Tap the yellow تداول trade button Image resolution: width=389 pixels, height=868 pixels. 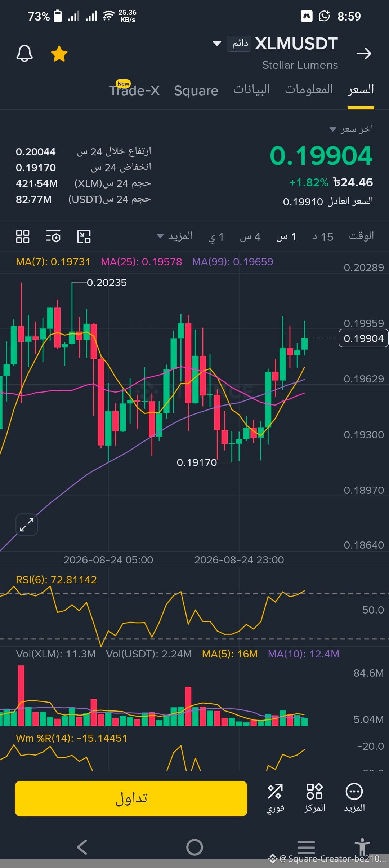click(131, 798)
